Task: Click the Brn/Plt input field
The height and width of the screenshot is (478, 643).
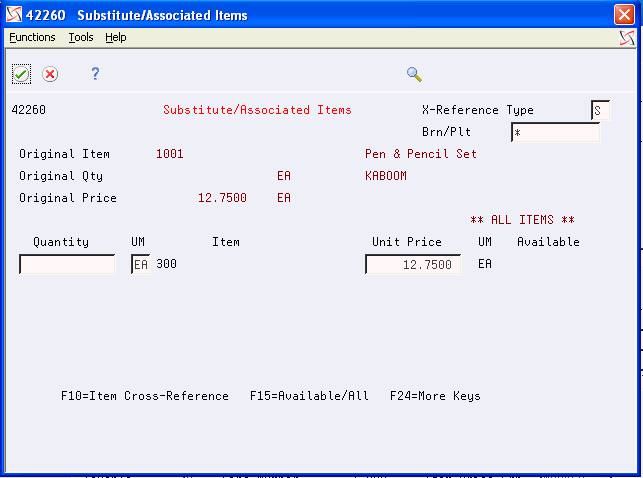Action: [555, 132]
